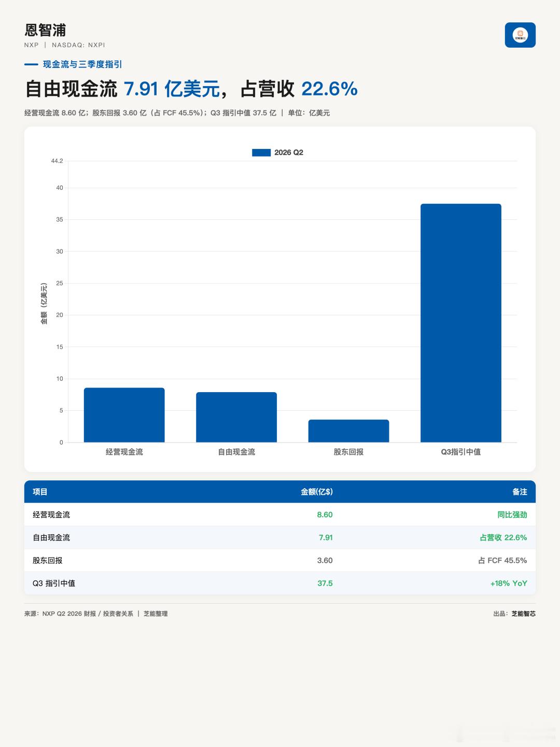Image resolution: width=560 pixels, height=747 pixels.
Task: Click the 自由现金流 table row label
Action: click(x=51, y=537)
